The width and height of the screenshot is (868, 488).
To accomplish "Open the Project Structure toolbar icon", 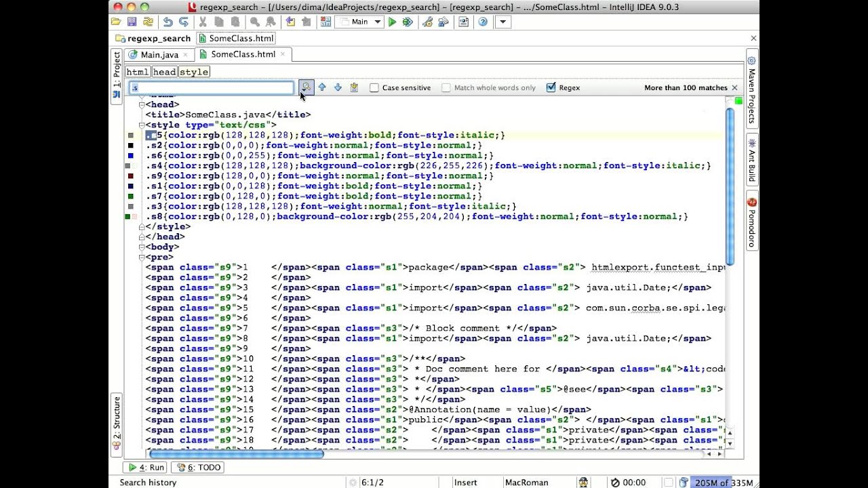I will [443, 22].
